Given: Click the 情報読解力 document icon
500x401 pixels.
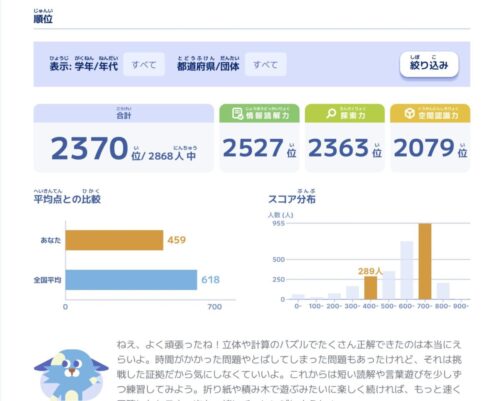Looking at the screenshot, I should [x=237, y=114].
